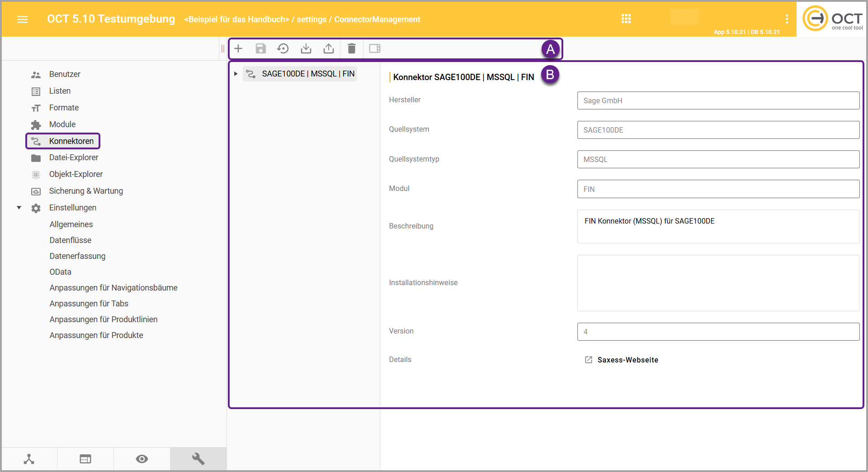Click the save floppy disk icon
868x472 pixels.
pos(261,48)
